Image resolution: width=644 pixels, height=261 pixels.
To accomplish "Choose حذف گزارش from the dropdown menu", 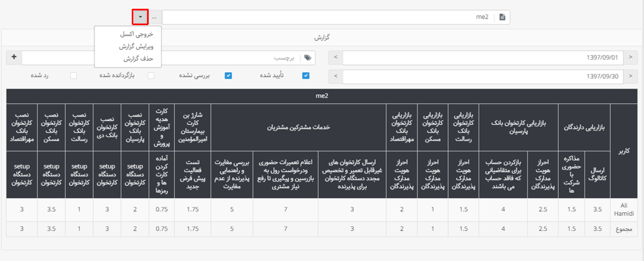I will 138,59.
